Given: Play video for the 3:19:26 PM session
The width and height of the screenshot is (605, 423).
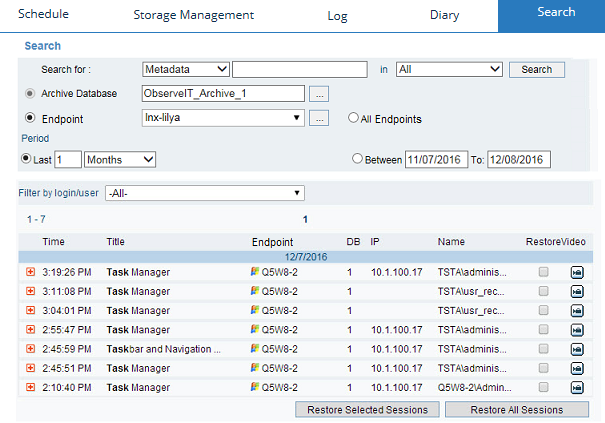Looking at the screenshot, I should click(577, 272).
